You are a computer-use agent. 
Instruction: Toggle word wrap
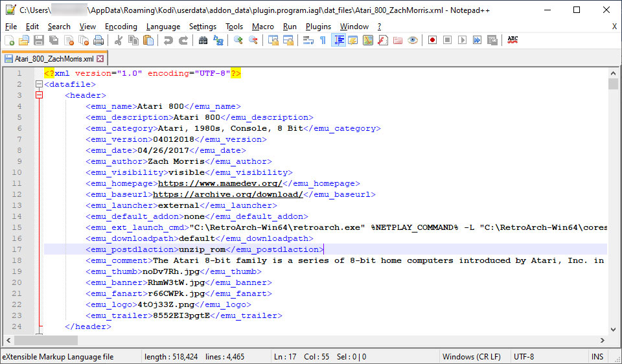(x=308, y=40)
